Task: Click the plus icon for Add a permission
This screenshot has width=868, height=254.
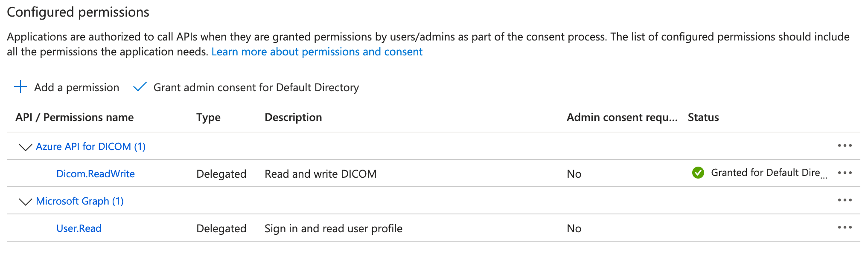Action: pos(20,87)
